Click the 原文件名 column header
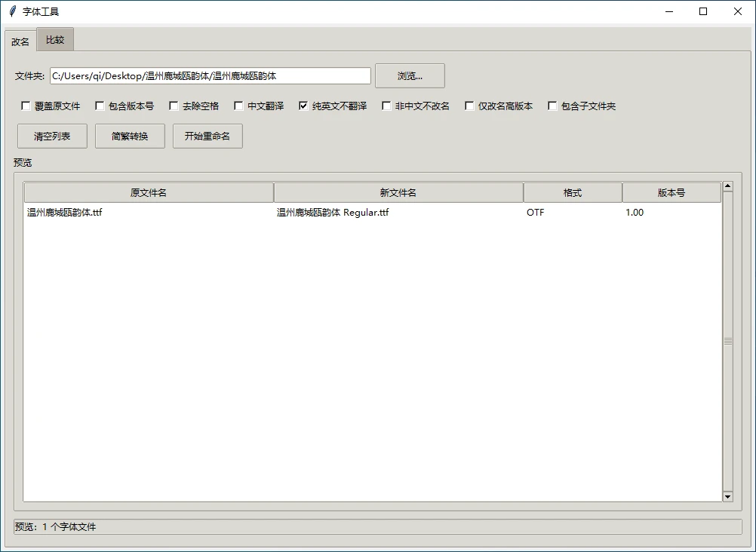The image size is (756, 552). click(148, 192)
